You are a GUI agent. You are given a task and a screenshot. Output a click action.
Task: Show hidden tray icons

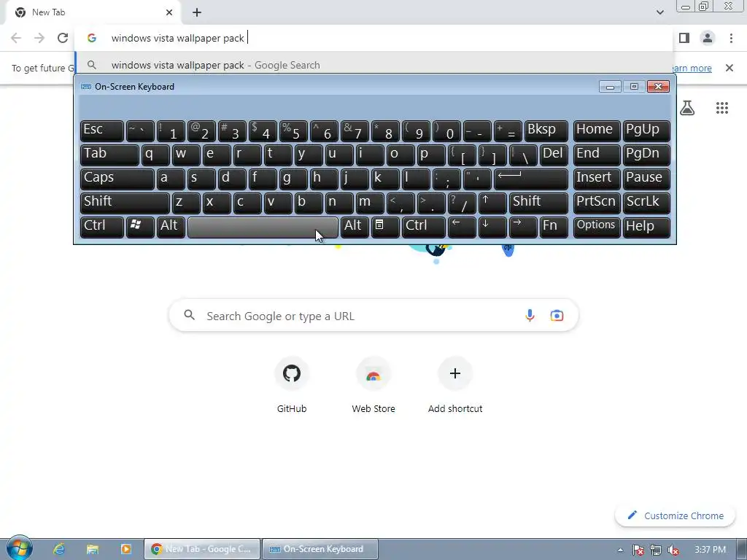pyautogui.click(x=620, y=550)
